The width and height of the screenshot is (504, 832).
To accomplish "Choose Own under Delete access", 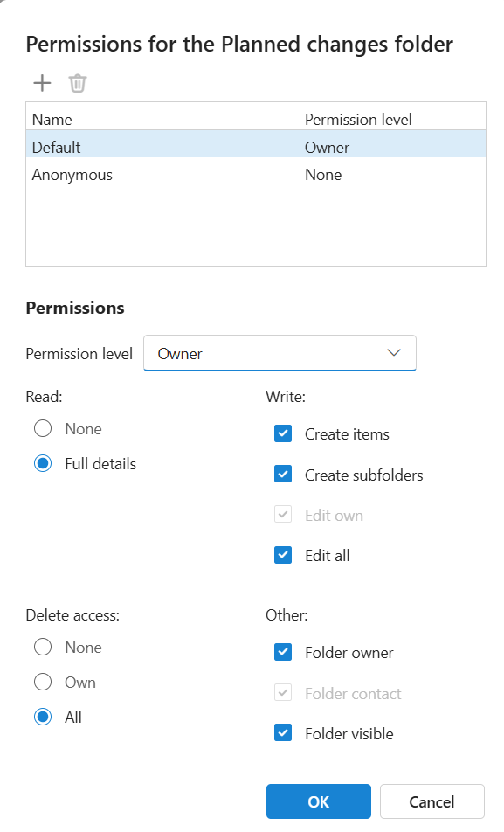I will (43, 682).
